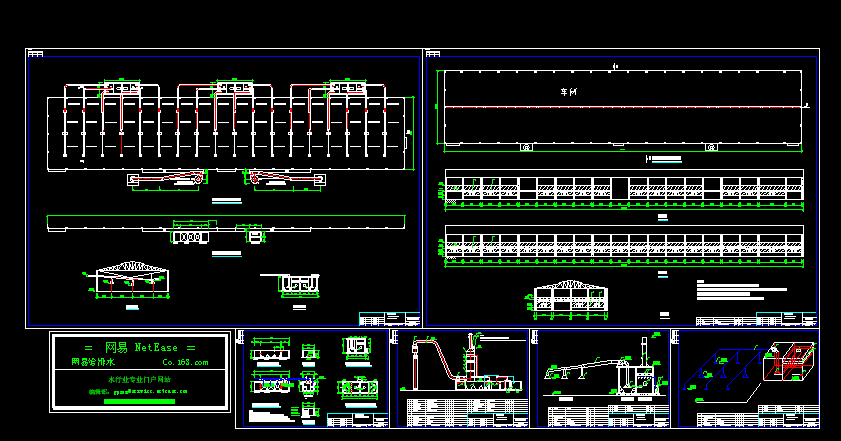Click the solid green bar in NetEase box
This screenshot has width=841, height=441.
tap(139, 401)
